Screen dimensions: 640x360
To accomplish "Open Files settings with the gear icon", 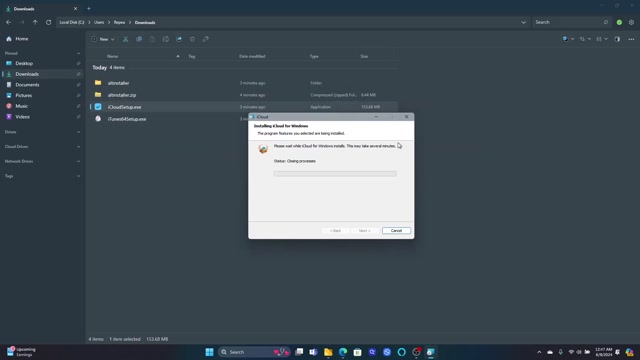I will coord(631,22).
